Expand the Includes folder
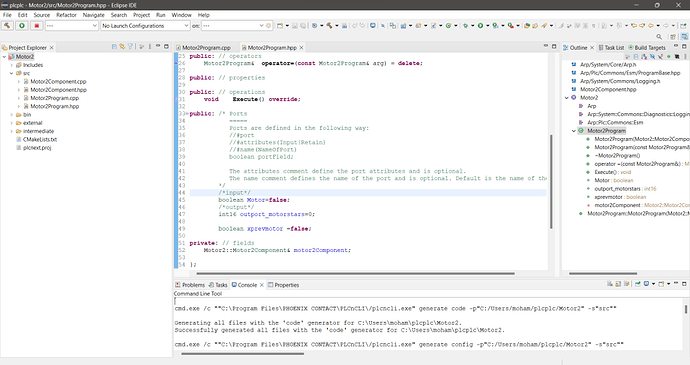This screenshot has width=690, height=365. (x=12, y=65)
